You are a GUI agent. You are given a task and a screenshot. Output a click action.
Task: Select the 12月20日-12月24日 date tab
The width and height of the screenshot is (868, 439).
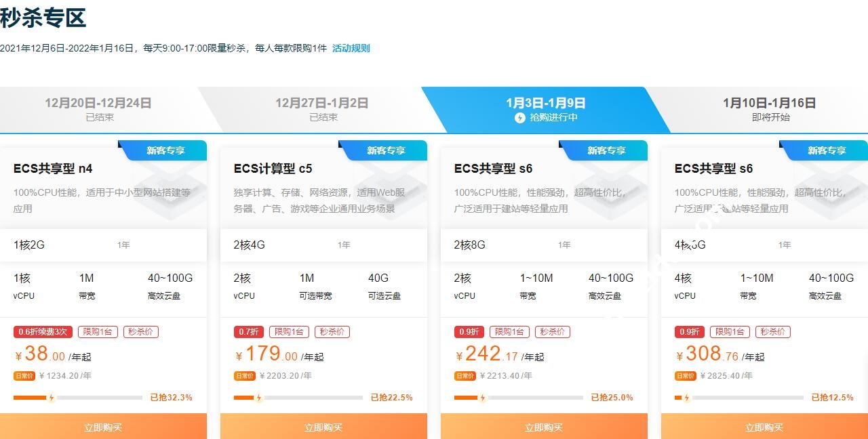click(98, 109)
